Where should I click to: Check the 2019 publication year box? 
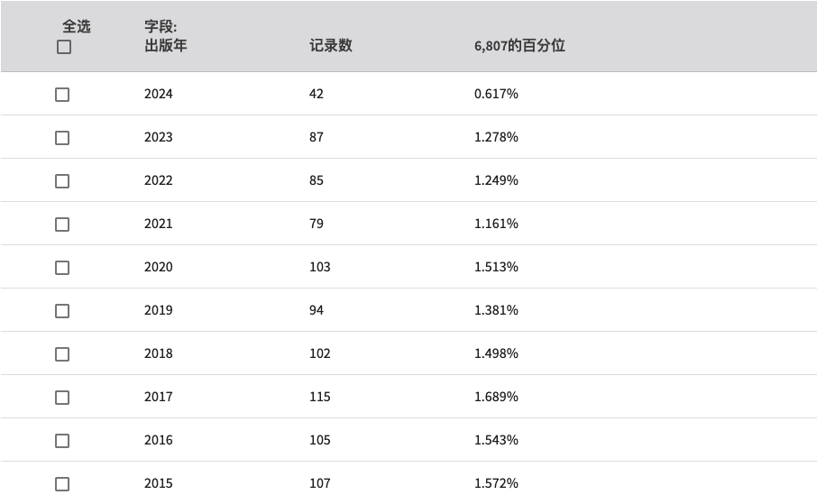pos(62,311)
